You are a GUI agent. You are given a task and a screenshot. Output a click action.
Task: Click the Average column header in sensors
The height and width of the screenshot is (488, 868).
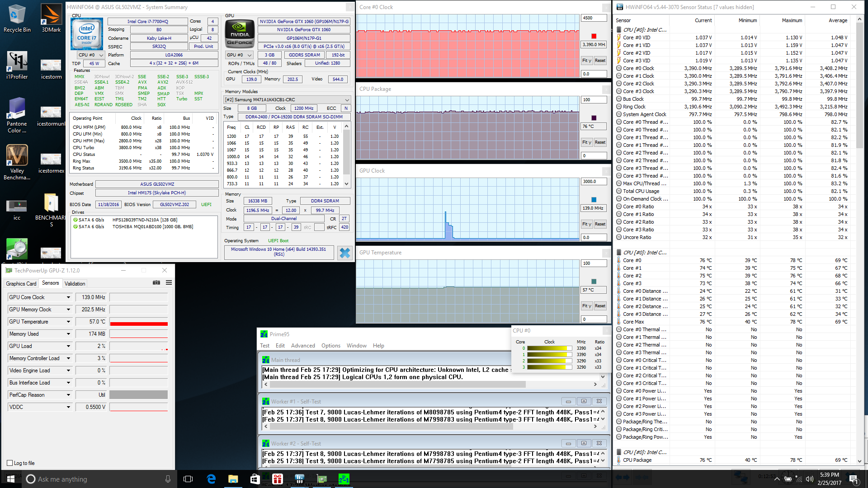838,20
